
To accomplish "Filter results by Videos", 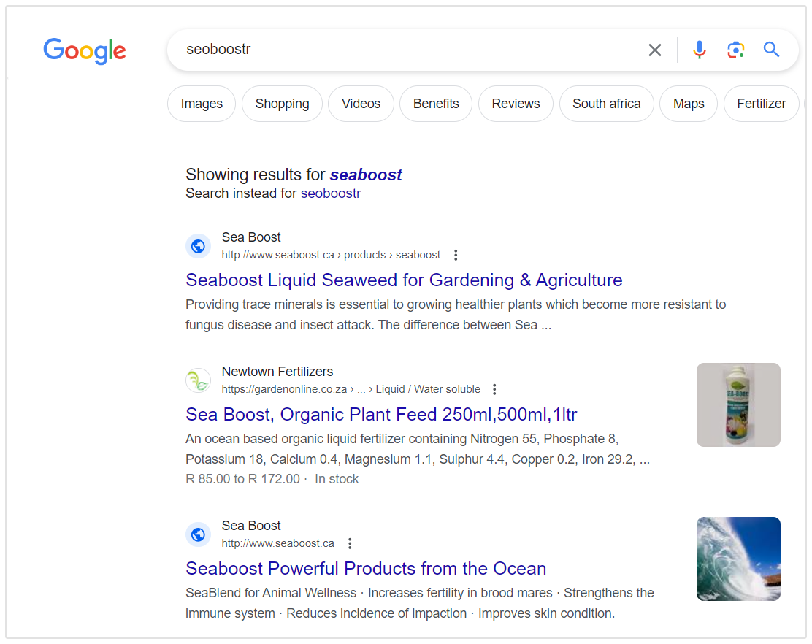I will click(361, 104).
